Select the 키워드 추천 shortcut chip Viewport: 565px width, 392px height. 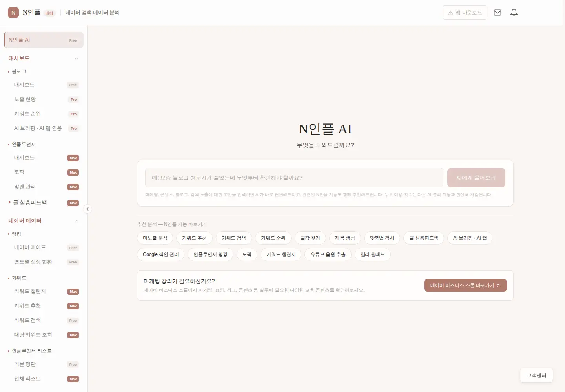(x=194, y=238)
